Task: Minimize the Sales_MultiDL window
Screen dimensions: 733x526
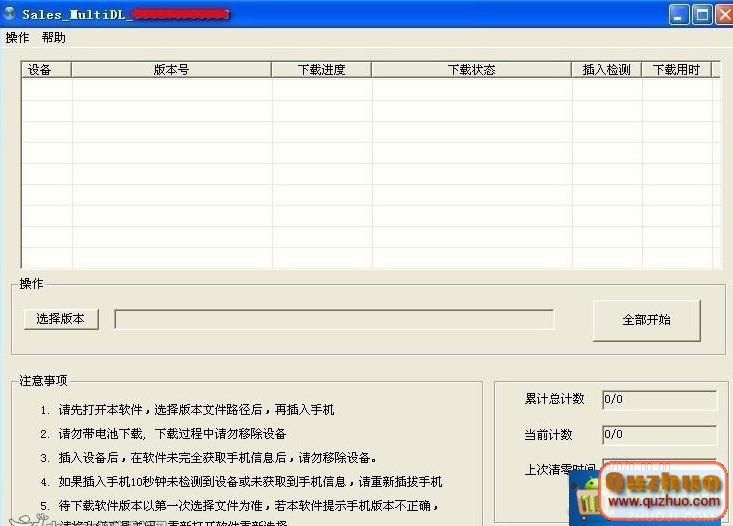Action: (678, 14)
